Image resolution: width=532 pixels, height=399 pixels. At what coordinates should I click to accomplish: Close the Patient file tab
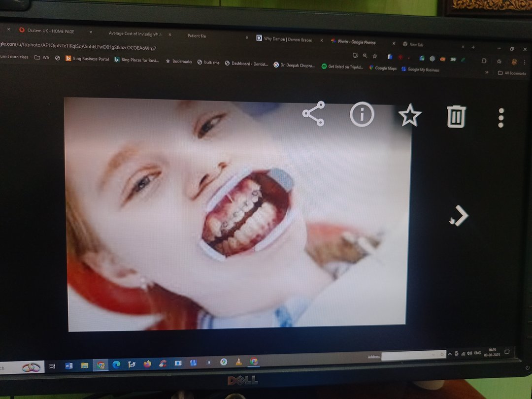(247, 37)
